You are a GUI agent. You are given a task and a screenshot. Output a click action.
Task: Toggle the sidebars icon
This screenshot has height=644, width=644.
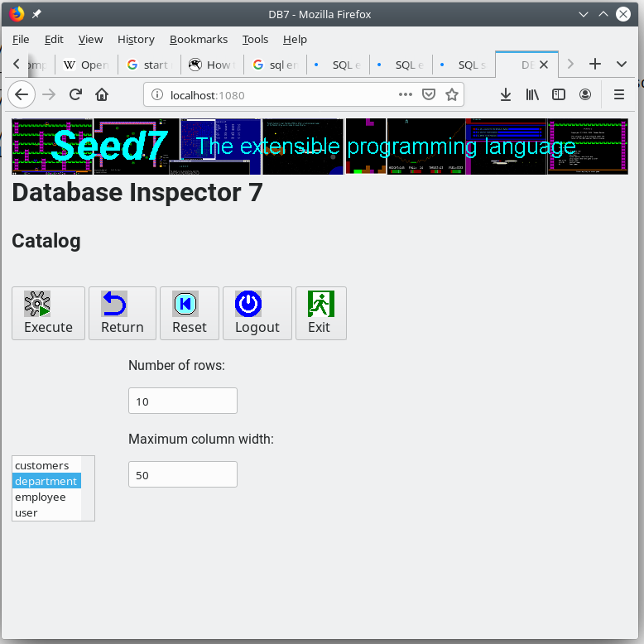(x=559, y=95)
